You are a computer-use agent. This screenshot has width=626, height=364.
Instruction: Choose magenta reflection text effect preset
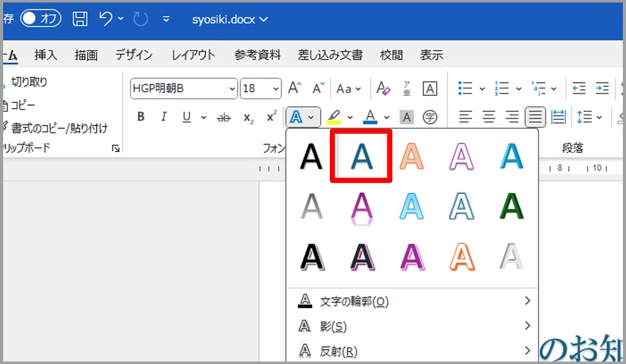click(x=362, y=209)
